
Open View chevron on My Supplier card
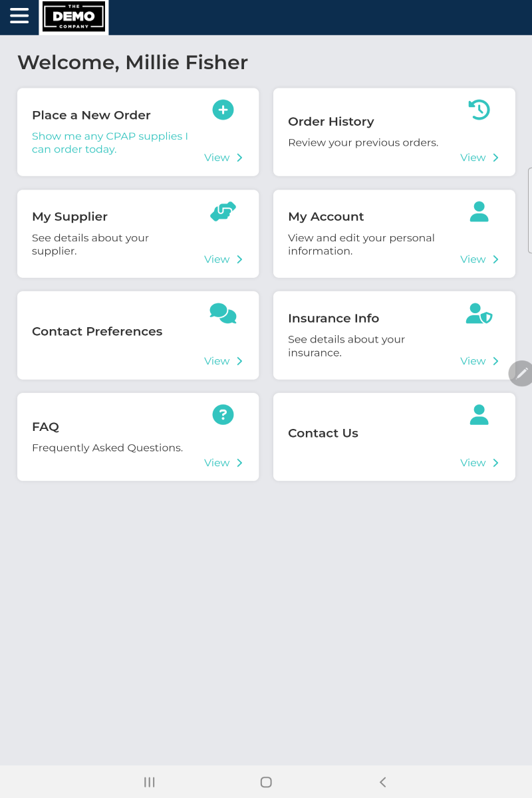click(239, 259)
